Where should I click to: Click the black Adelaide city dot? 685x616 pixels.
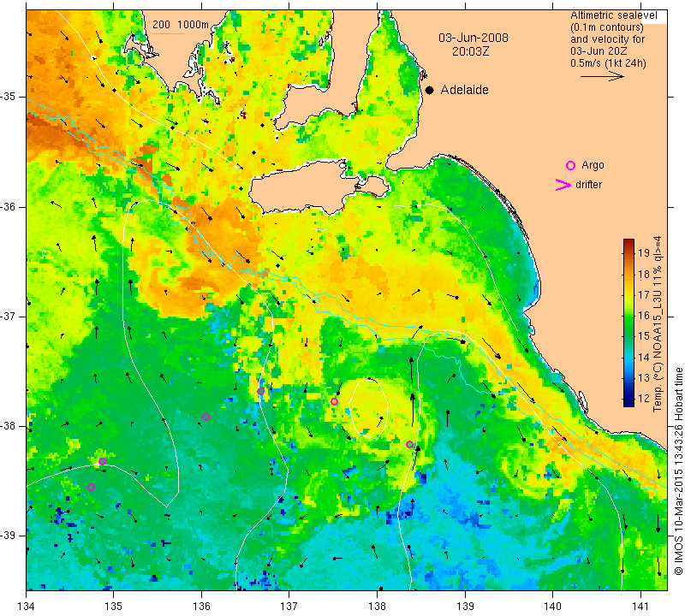(x=430, y=90)
